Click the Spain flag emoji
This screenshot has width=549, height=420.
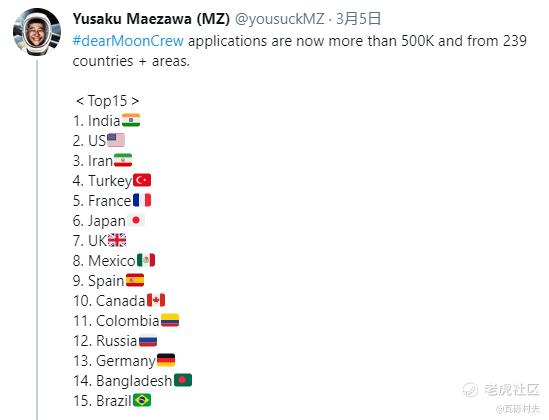point(135,280)
